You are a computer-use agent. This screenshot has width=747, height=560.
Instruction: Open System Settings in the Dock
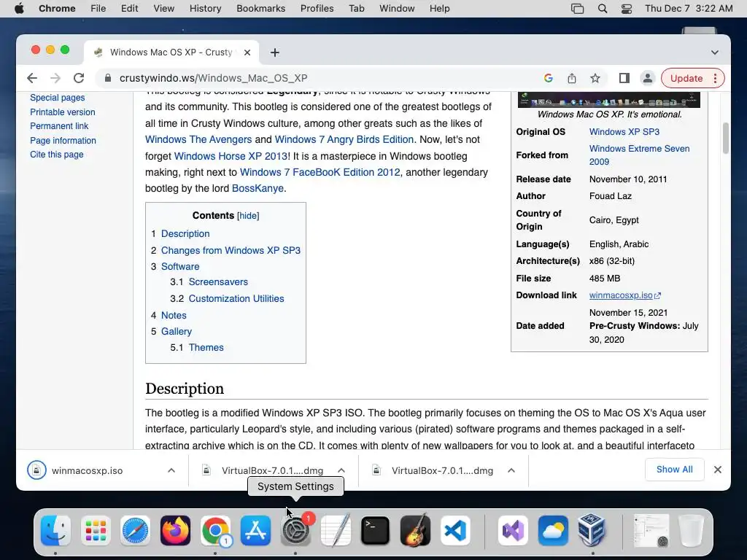click(296, 530)
